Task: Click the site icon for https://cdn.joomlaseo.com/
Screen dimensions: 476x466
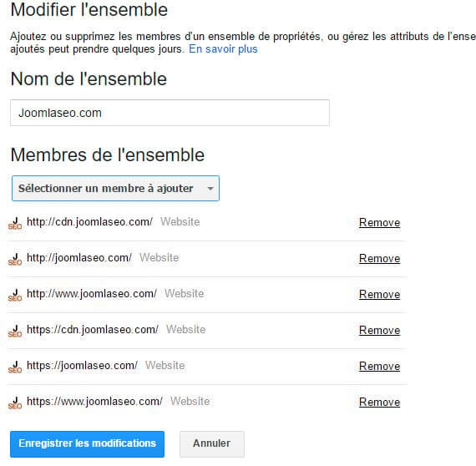Action: (15, 332)
